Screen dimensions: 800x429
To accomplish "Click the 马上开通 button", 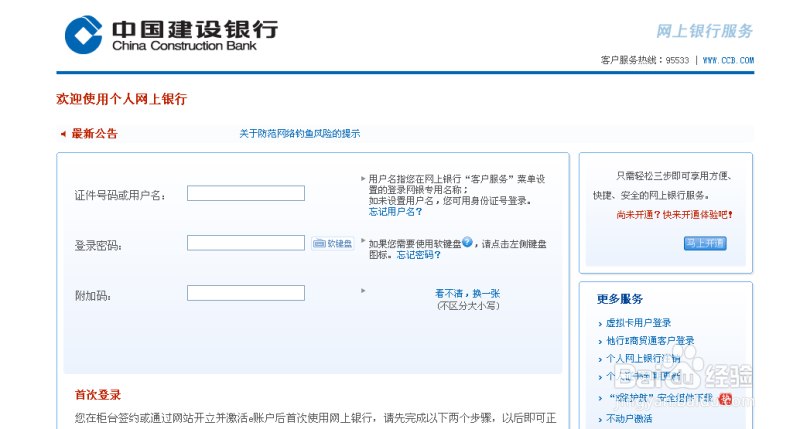I will pos(705,243).
